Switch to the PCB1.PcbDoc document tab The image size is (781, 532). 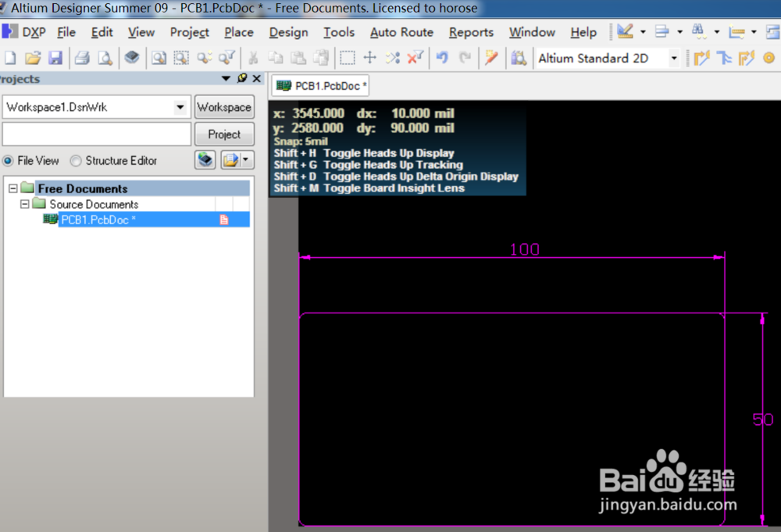pos(321,86)
